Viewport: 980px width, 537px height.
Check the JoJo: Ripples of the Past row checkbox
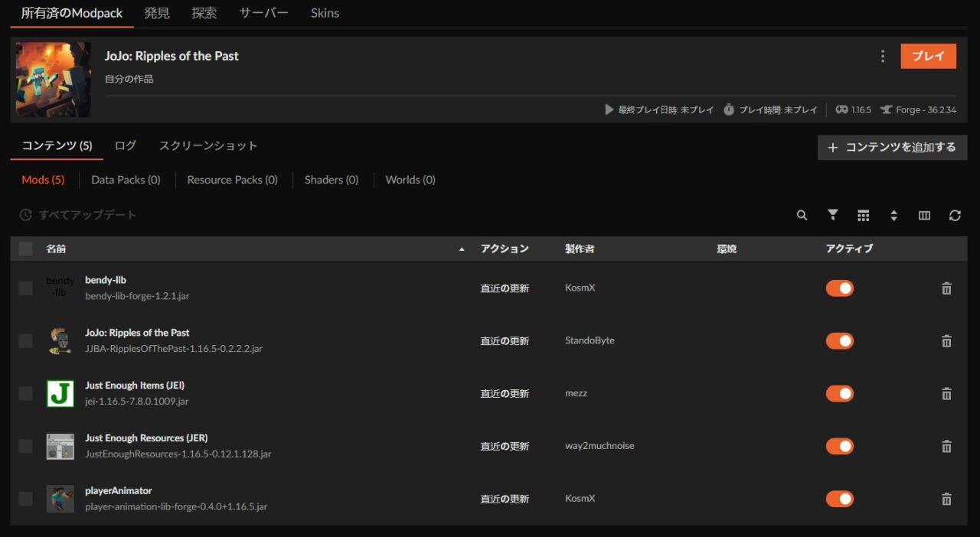[x=26, y=340]
